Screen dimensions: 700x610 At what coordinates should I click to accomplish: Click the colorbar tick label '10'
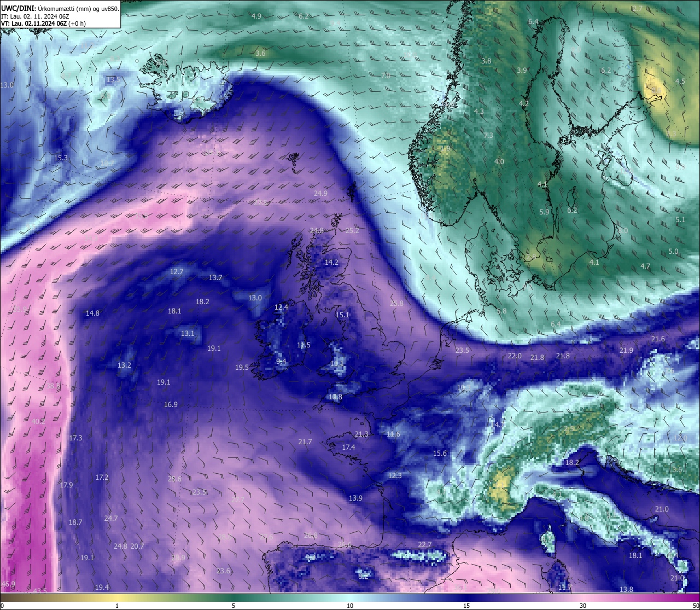350,606
